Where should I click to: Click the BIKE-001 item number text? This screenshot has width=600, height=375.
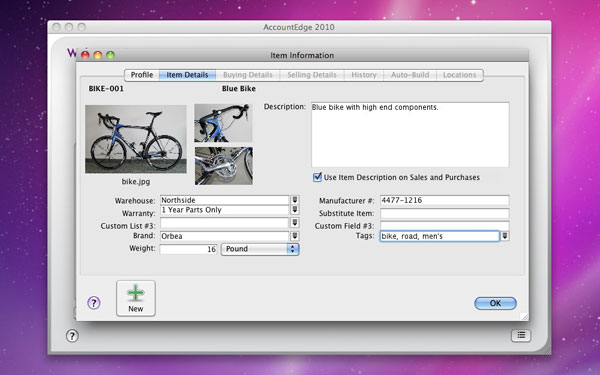(x=106, y=89)
